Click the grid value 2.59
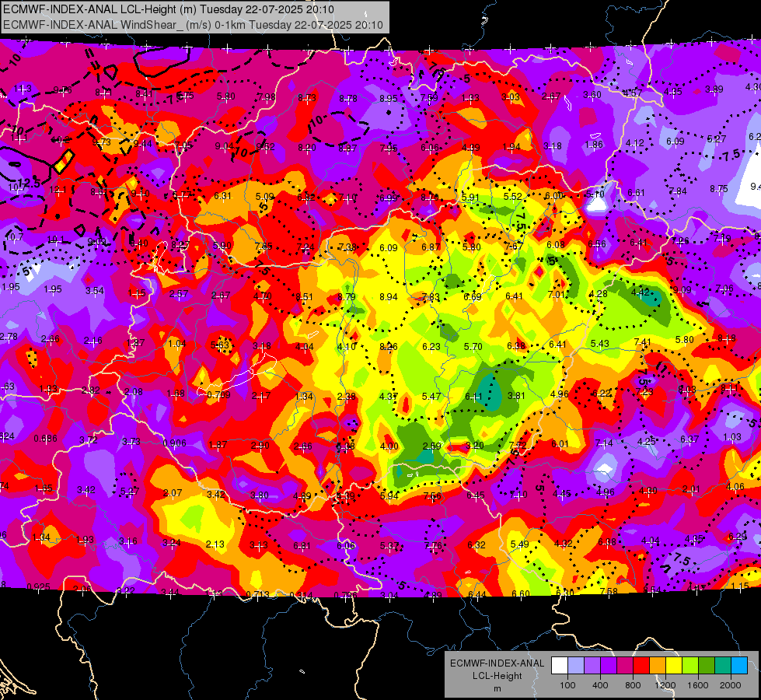This screenshot has width=761, height=700. tap(431, 446)
